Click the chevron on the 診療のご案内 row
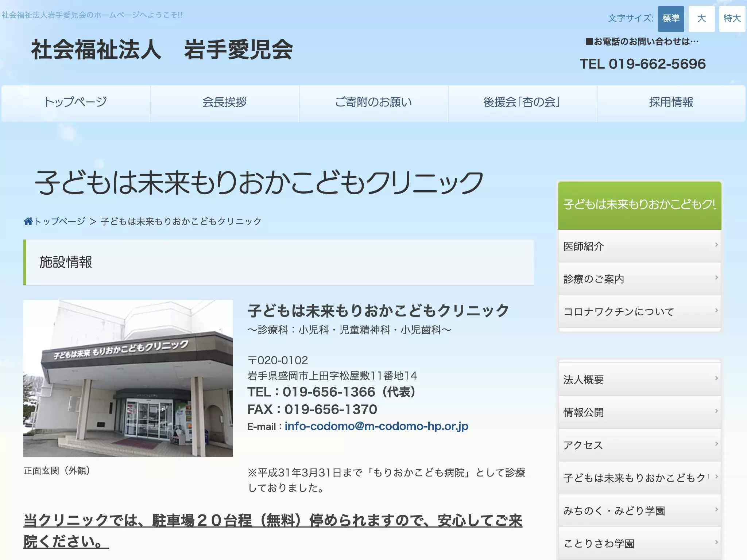 click(x=716, y=277)
